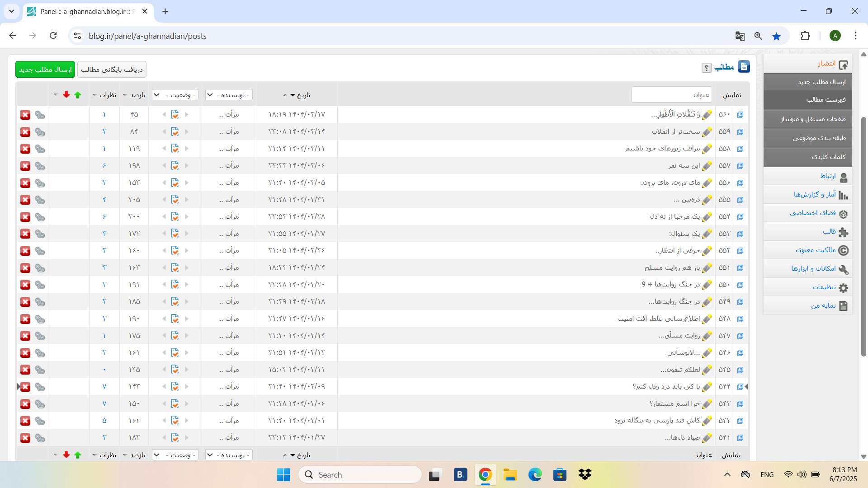Image resolution: width=868 pixels, height=488 pixels.
Task: Click chain link icon for post 559
Action: [x=40, y=132]
